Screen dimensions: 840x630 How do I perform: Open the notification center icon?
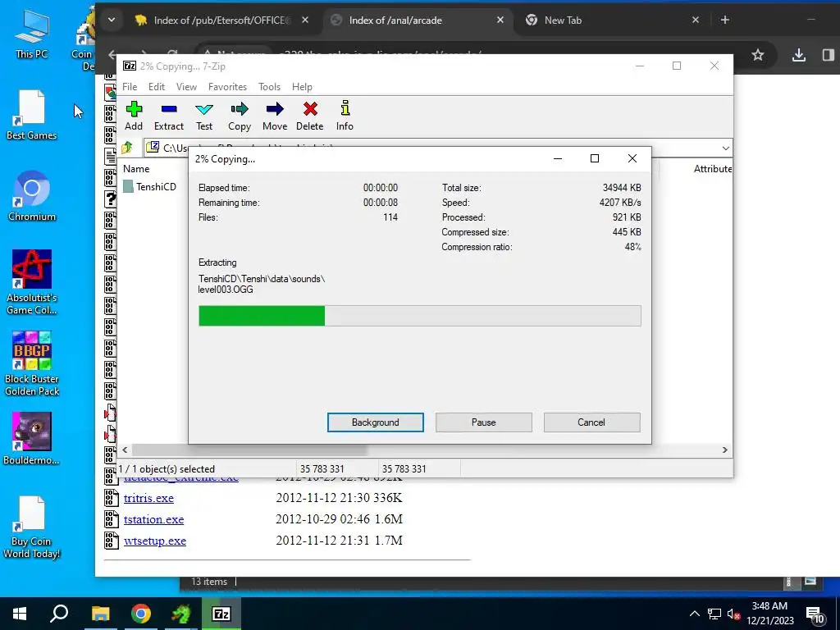click(815, 615)
